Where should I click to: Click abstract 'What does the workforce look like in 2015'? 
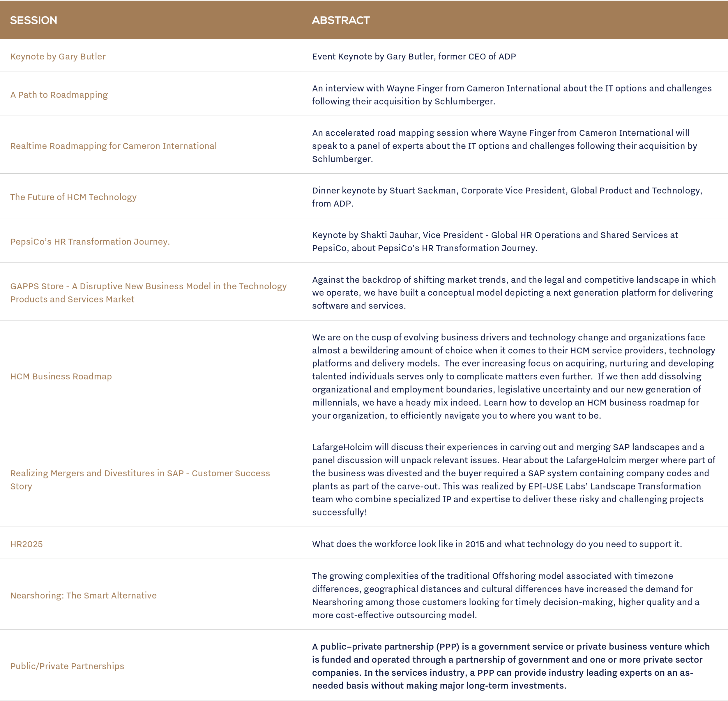pos(497,544)
